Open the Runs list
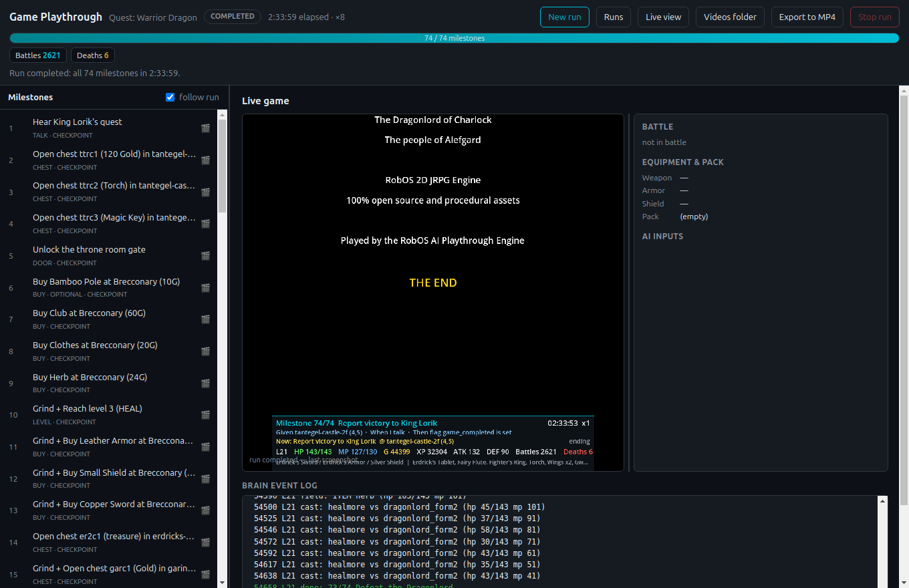Screen dimensions: 909x588 tap(614, 17)
